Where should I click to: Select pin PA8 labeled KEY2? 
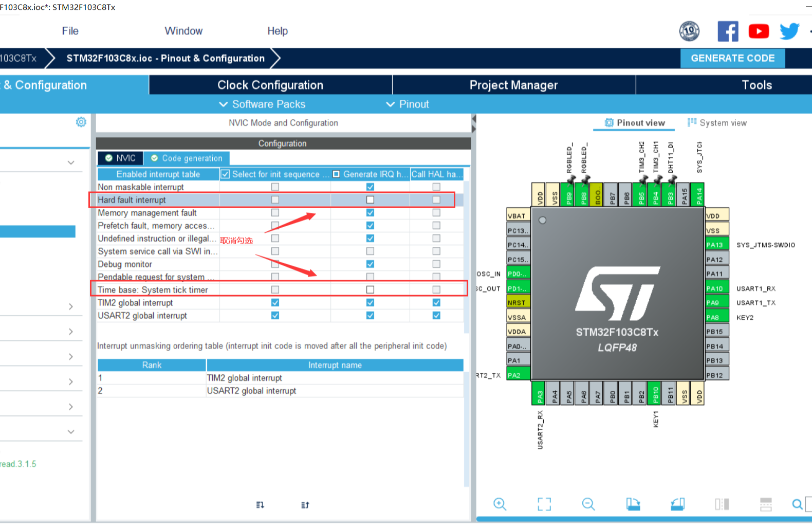pos(717,317)
